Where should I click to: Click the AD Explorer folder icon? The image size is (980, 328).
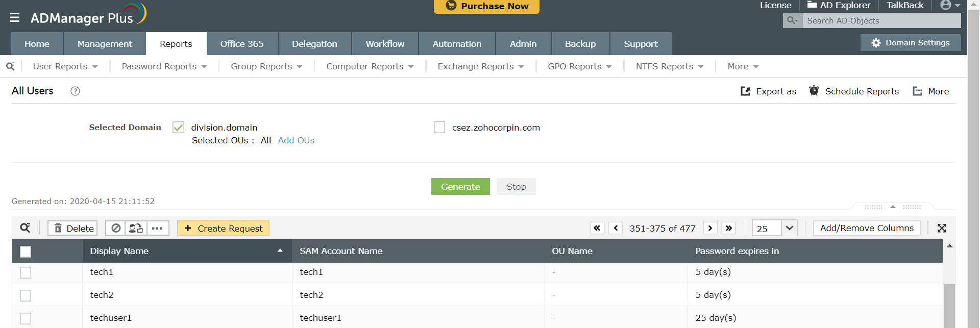pos(812,5)
